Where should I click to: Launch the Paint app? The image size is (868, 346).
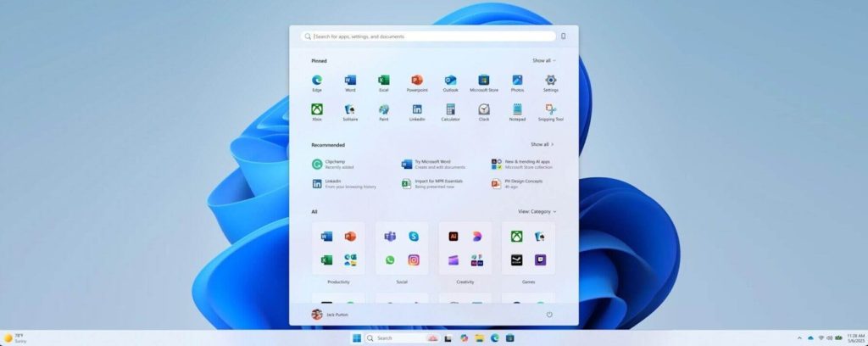(384, 112)
